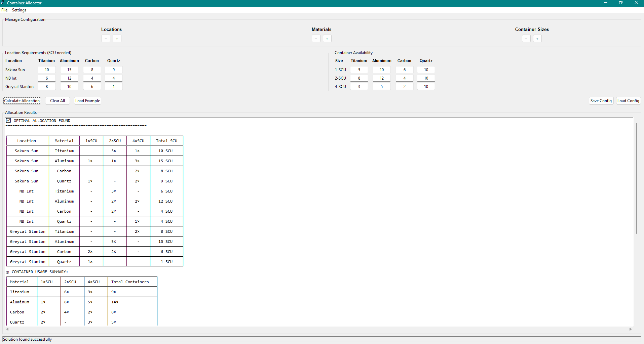Click the horizontal scrollbar right arrow
Viewport: 644px width, 344px height.
(x=631, y=329)
